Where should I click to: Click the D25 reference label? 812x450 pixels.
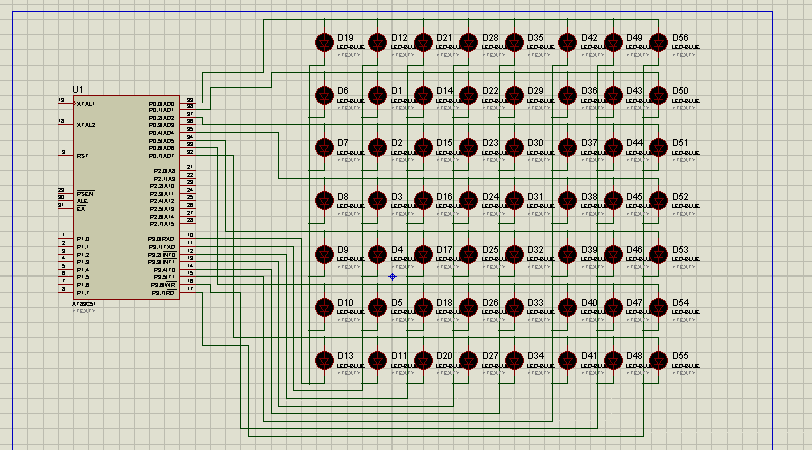point(490,250)
